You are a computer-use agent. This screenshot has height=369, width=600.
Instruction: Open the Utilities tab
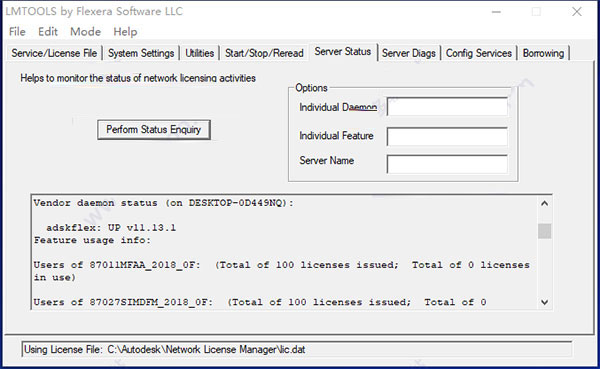pyautogui.click(x=199, y=53)
